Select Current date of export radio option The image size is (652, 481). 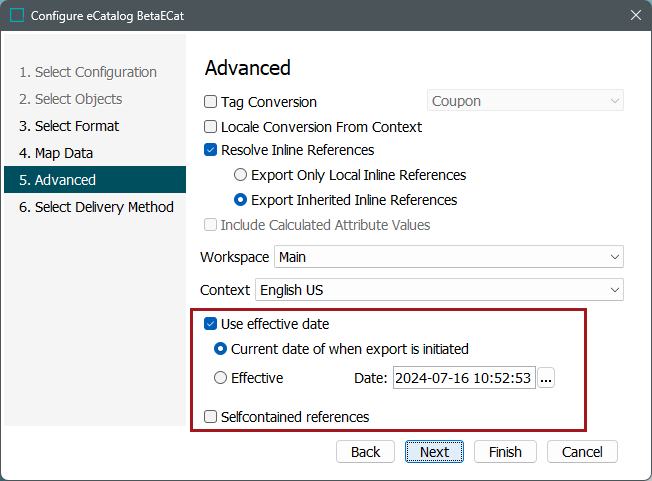[x=220, y=350]
